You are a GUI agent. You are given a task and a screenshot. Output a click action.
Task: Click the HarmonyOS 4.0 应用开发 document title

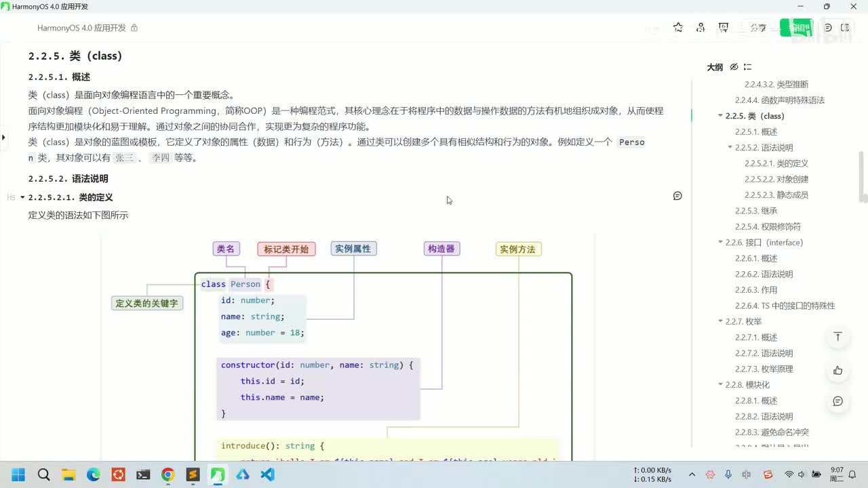tap(81, 28)
